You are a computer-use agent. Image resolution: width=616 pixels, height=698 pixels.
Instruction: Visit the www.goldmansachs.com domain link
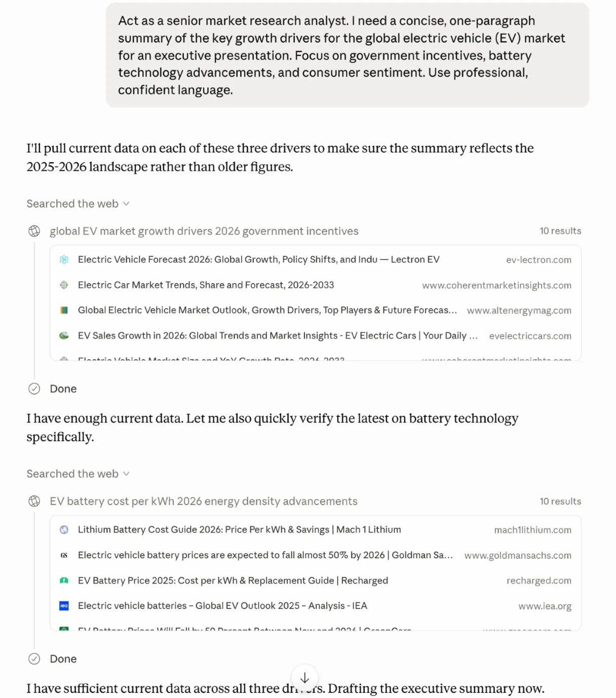tap(517, 555)
